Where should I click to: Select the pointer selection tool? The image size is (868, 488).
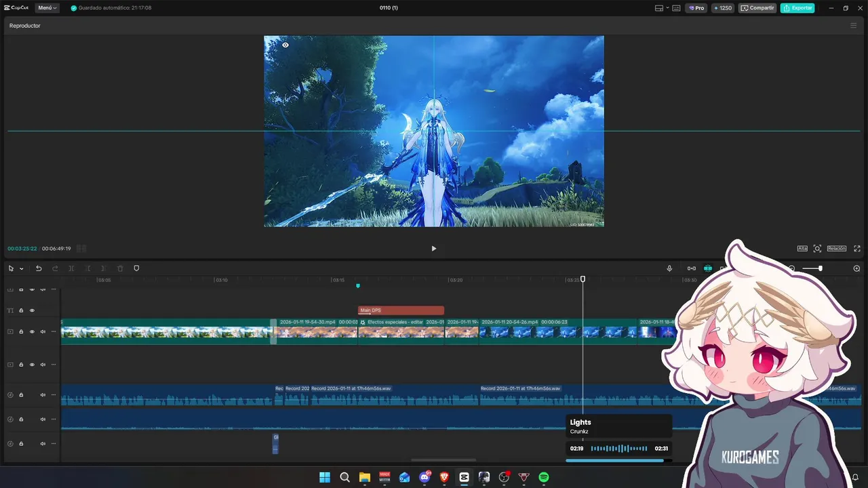pyautogui.click(x=11, y=268)
